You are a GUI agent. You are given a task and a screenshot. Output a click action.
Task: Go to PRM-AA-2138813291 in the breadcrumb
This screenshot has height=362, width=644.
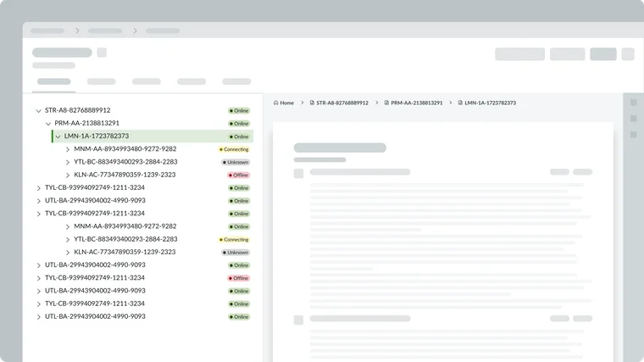(416, 103)
